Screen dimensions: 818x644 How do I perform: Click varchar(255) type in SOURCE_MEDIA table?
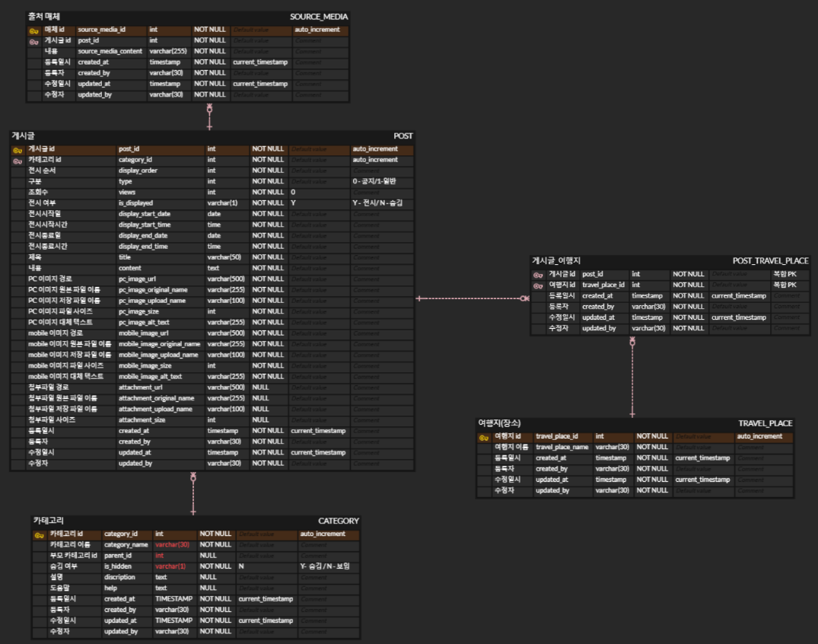(x=168, y=51)
